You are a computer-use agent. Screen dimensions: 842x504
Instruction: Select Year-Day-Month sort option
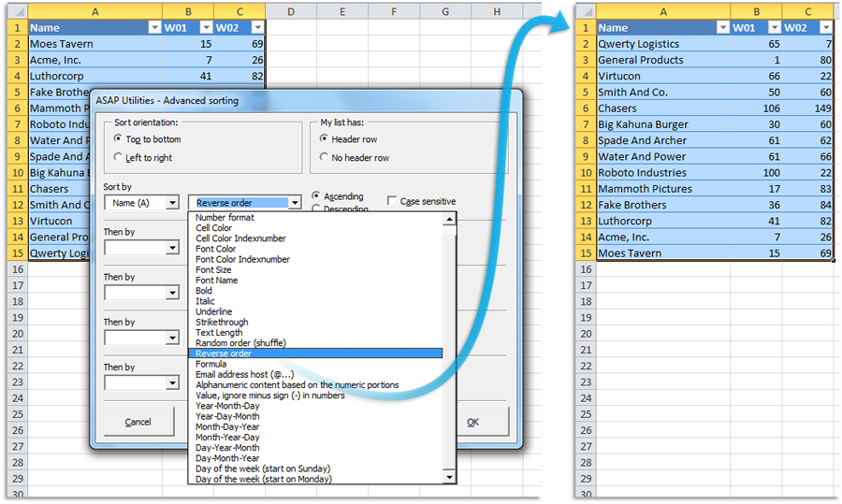(x=315, y=416)
